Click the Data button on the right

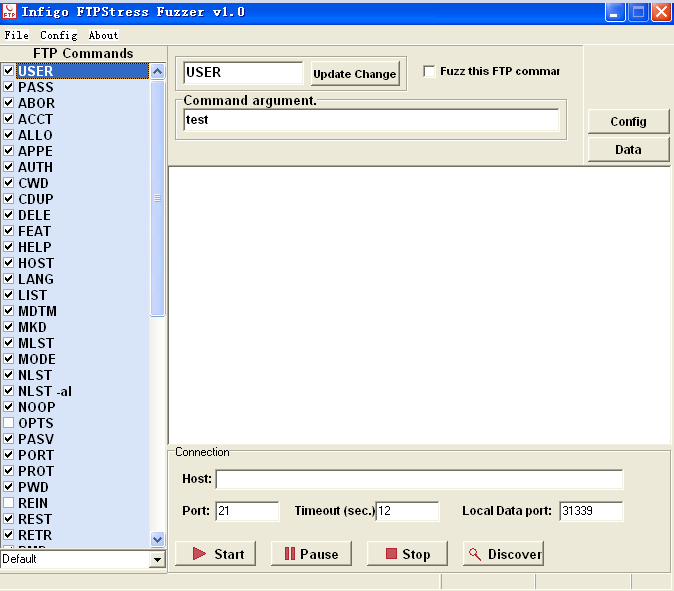click(628, 149)
